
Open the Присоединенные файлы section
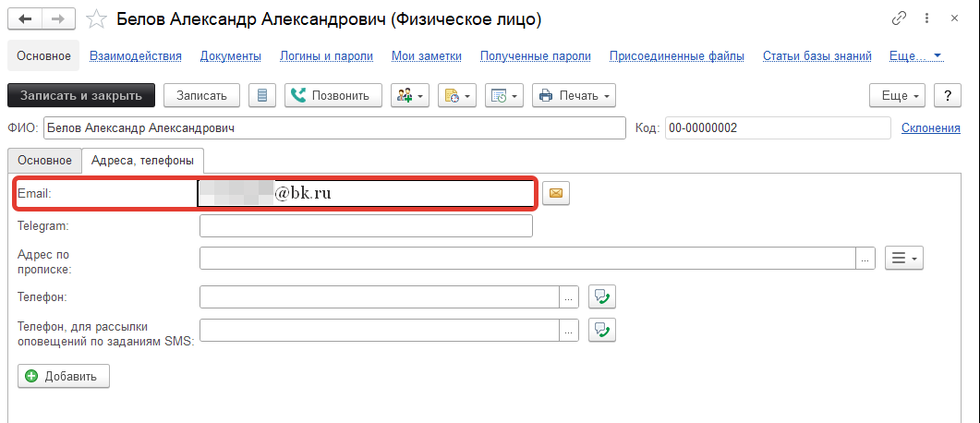pyautogui.click(x=677, y=56)
